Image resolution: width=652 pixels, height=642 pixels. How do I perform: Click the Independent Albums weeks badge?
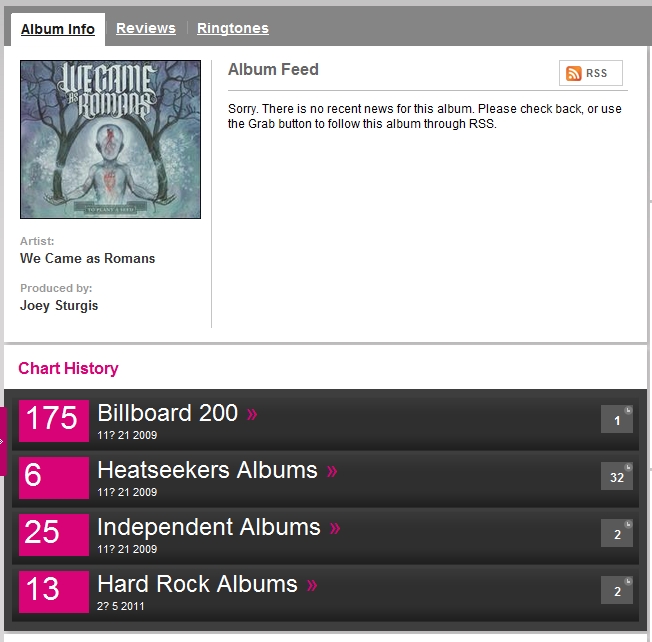pyautogui.click(x=617, y=534)
